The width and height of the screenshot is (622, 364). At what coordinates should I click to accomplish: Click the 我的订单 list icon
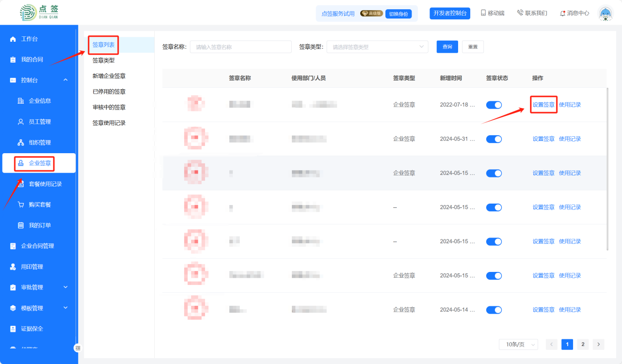(21, 225)
